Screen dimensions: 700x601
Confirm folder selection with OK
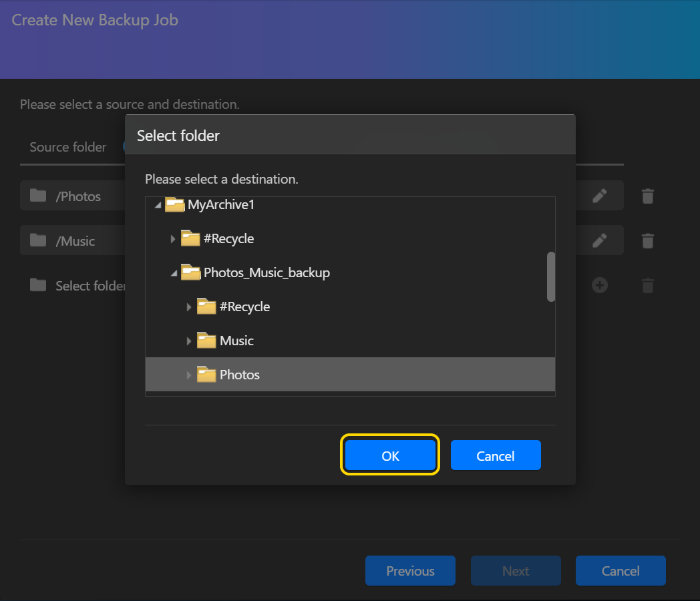[x=390, y=455]
